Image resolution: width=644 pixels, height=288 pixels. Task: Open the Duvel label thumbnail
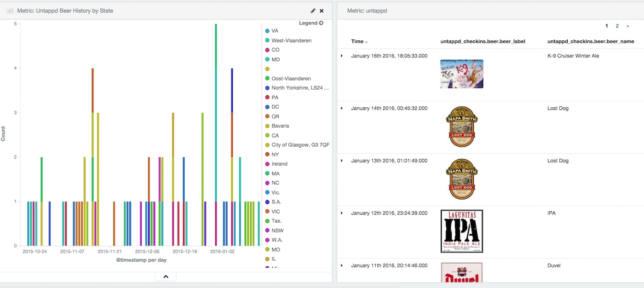click(x=462, y=272)
